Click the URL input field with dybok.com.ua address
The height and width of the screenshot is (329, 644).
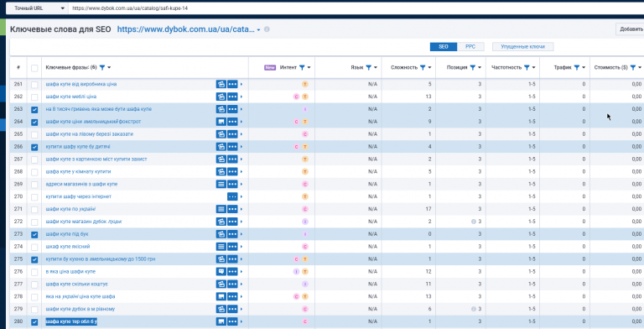tap(356, 8)
